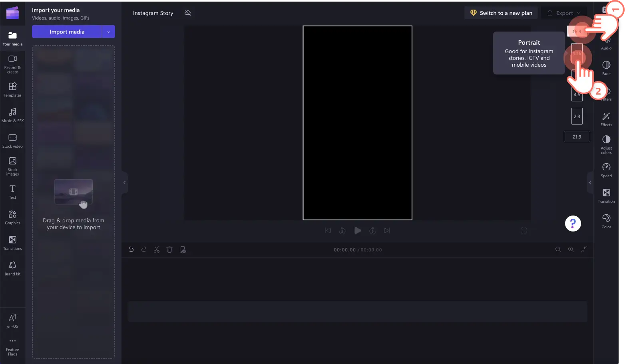Duplicate the selected clip
Screen dimensions: 625x364
[183, 249]
